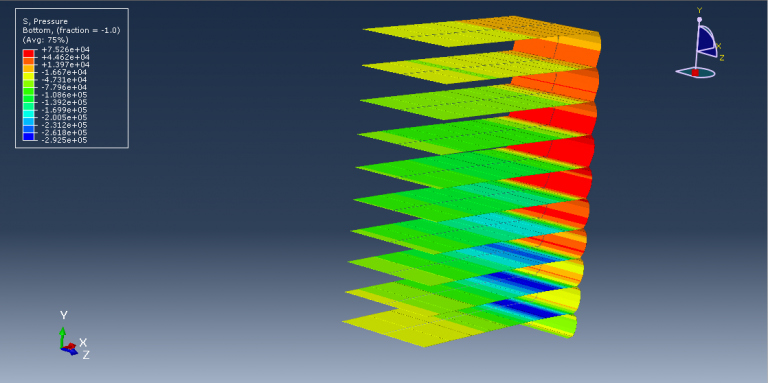
Task: Select the orange legend swatch near +1.397e+04
Action: (x=28, y=69)
